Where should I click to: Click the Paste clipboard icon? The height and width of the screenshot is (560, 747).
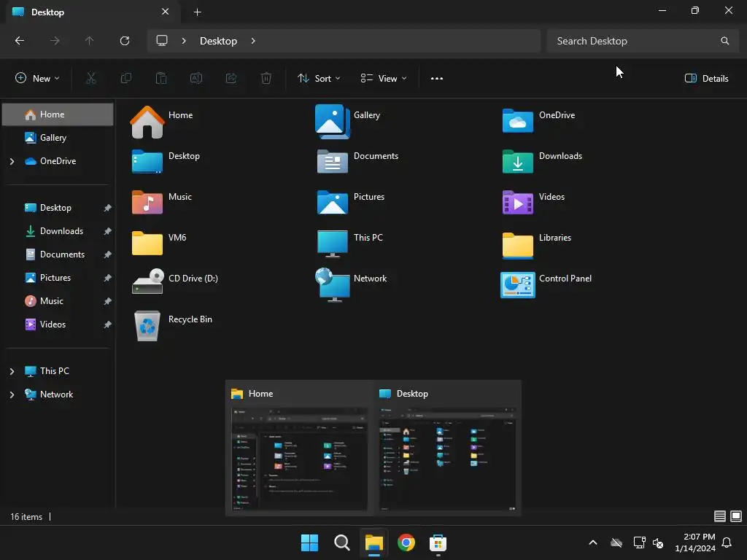pos(161,78)
